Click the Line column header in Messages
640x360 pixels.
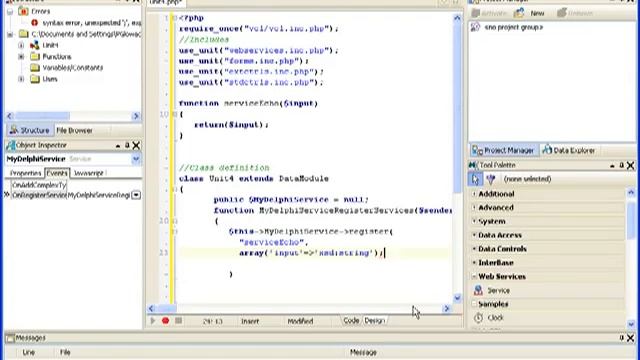(x=29, y=352)
